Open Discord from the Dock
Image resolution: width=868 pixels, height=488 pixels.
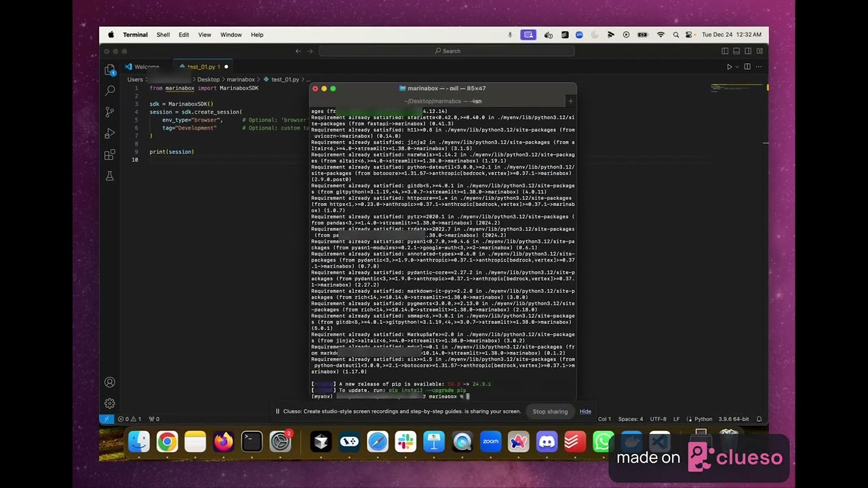click(547, 441)
